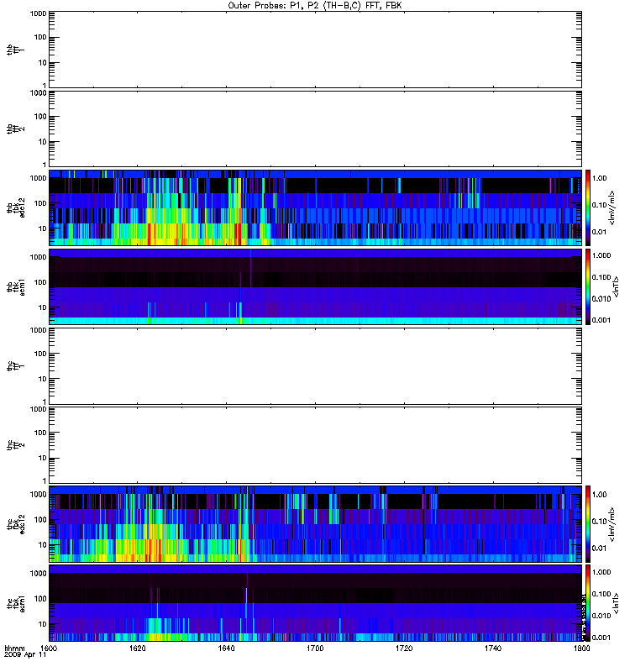Click the '<|nT|>' unit label beside thb scm1 colorbar
This screenshot has width=630, height=672.
coord(616,286)
